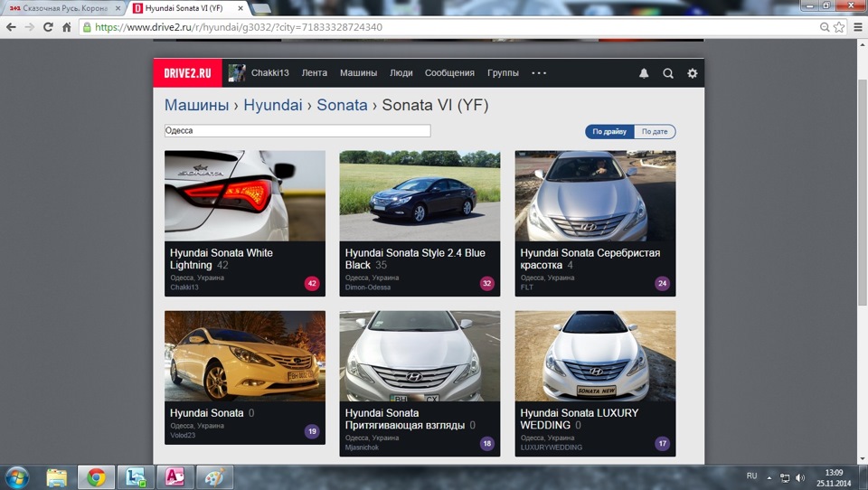The width and height of the screenshot is (868, 490).
Task: Click the 42 drive rating badge
Action: pyautogui.click(x=312, y=284)
